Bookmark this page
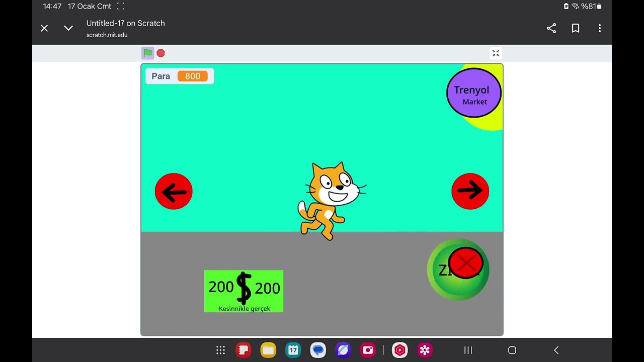 576,28
